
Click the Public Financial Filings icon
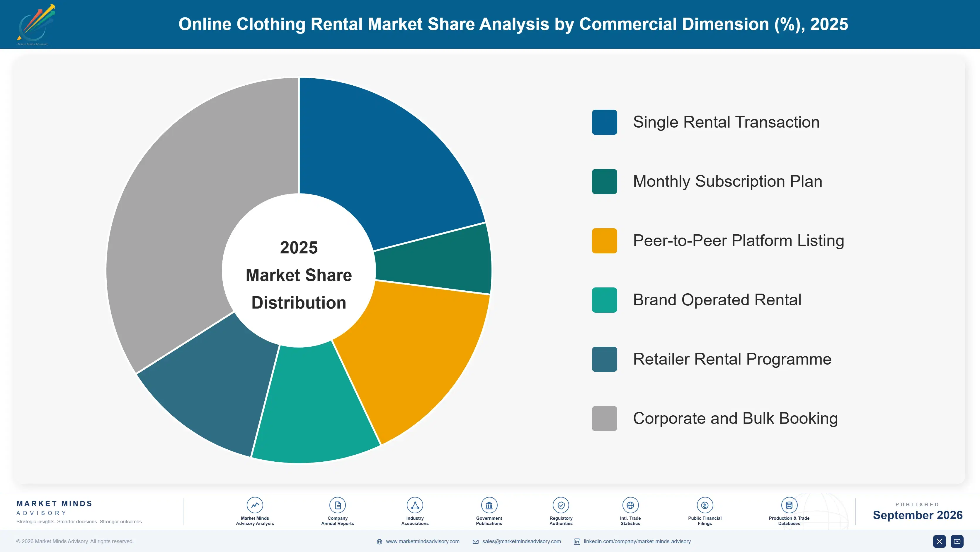705,505
